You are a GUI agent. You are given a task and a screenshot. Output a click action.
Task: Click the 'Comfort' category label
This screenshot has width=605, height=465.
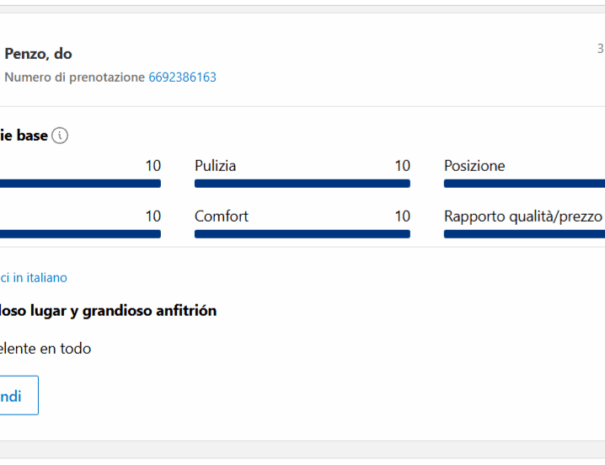(221, 216)
